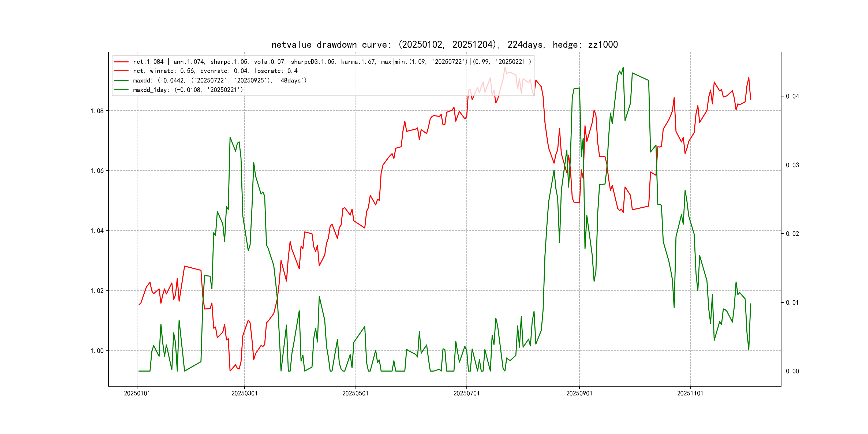This screenshot has height=434, width=868.
Task: Click the 0.00 right axis tick label
Action: click(x=792, y=371)
